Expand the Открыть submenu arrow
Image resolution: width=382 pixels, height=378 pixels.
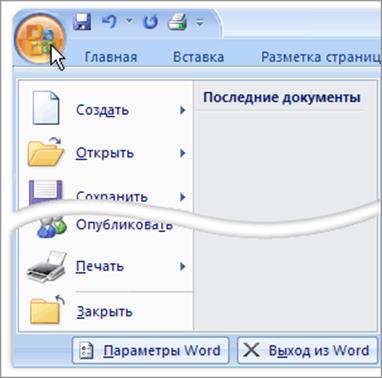tap(182, 153)
